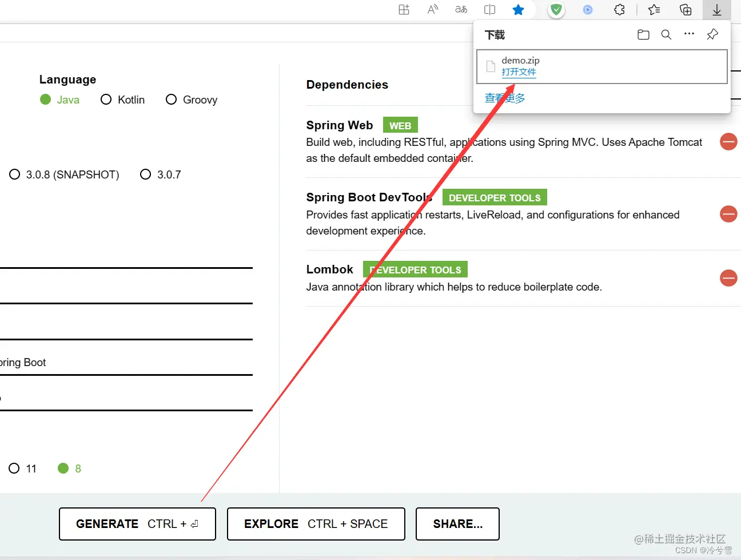This screenshot has height=560, width=741.
Task: Activate the Read aloud icon
Action: [x=433, y=10]
